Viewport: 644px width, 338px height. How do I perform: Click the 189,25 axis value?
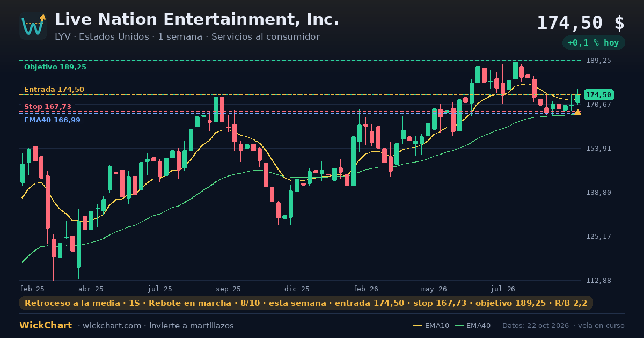[x=598, y=61]
